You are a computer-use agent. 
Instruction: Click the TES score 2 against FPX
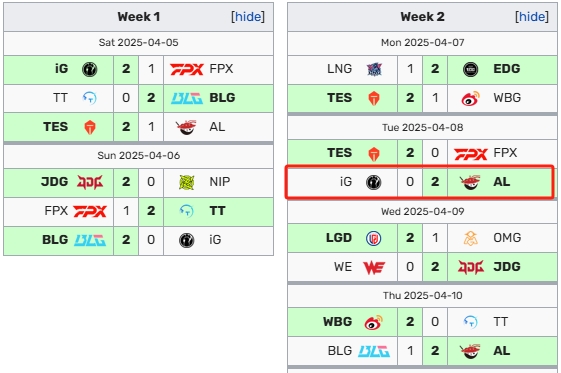(410, 153)
